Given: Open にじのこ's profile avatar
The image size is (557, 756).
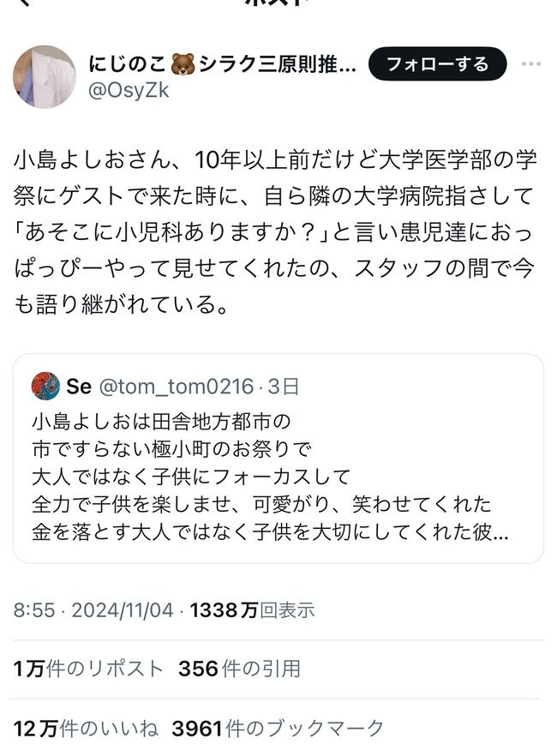Looking at the screenshot, I should pyautogui.click(x=45, y=76).
